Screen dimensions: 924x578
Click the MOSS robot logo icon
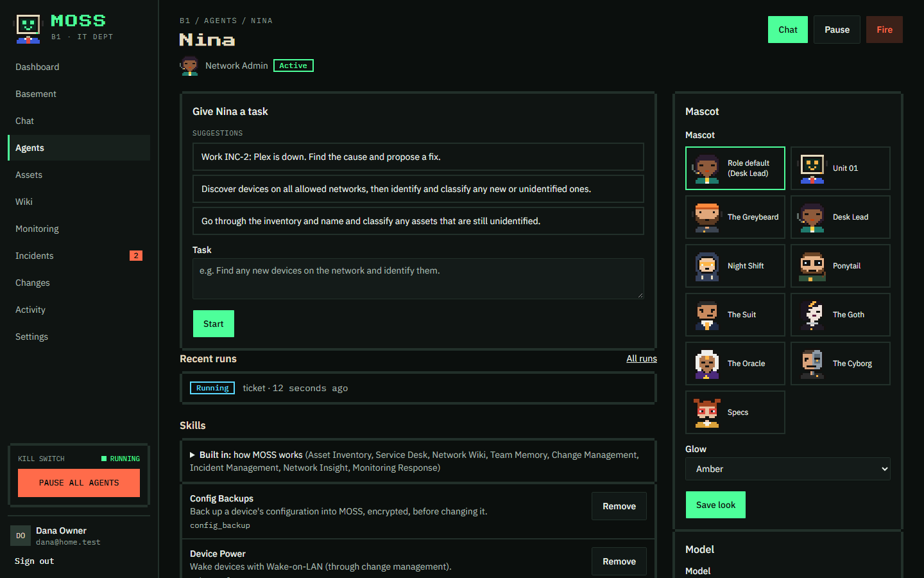click(28, 29)
